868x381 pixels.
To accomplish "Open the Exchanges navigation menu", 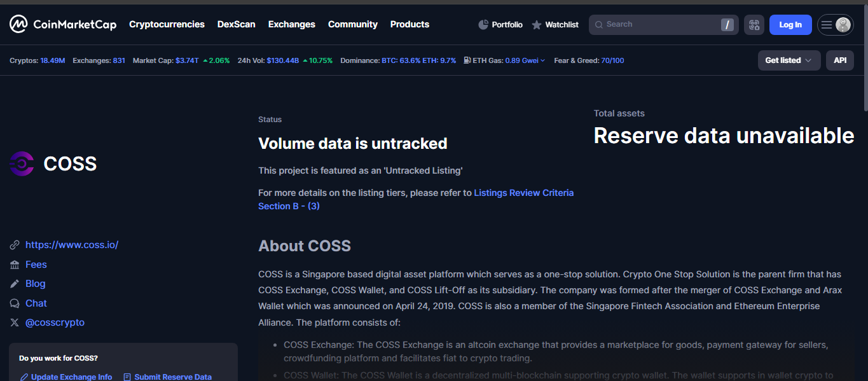I will 291,24.
